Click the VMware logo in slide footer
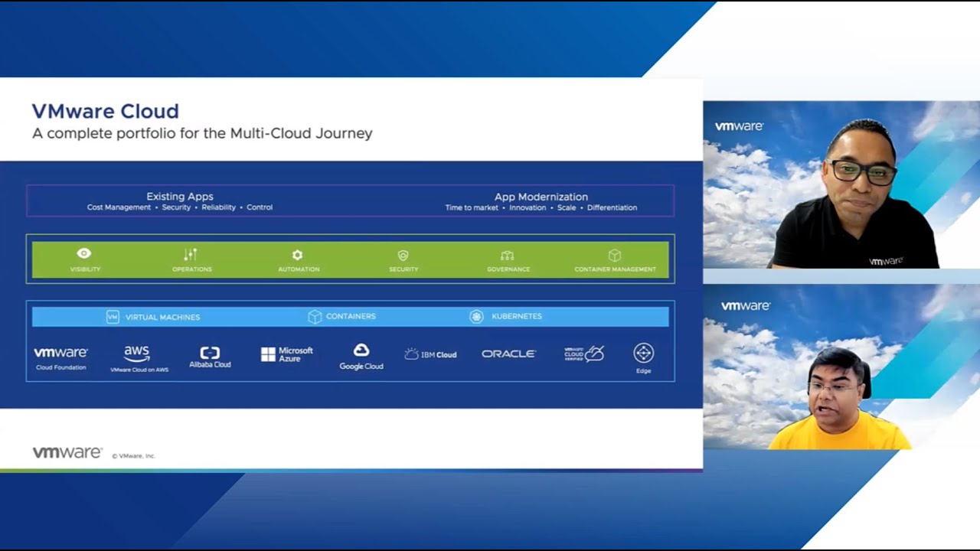This screenshot has width=980, height=551. click(x=67, y=452)
